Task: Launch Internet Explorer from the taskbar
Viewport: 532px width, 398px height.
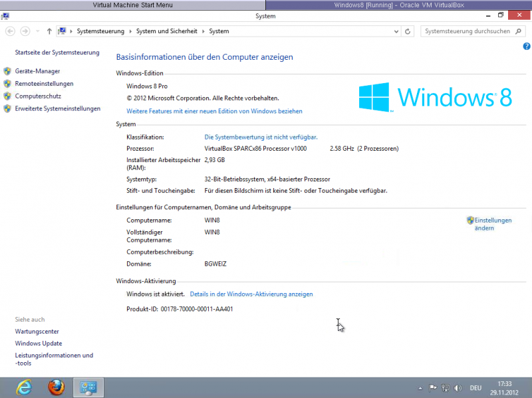Action: tap(25, 387)
